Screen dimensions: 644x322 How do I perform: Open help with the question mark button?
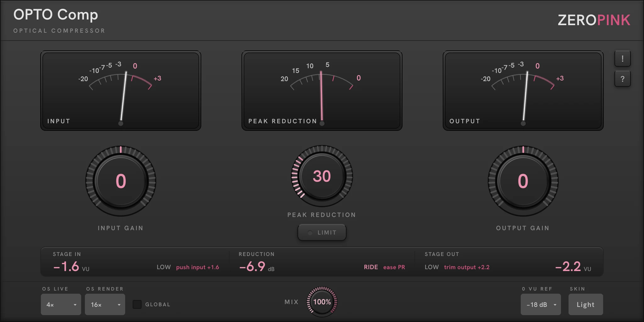tap(622, 79)
